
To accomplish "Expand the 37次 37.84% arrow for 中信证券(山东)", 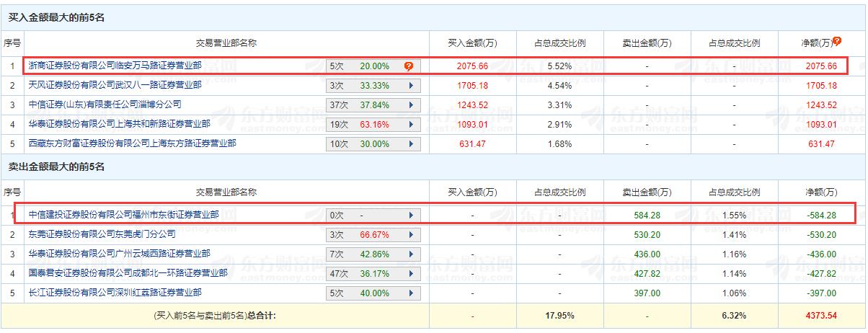I will pyautogui.click(x=412, y=105).
